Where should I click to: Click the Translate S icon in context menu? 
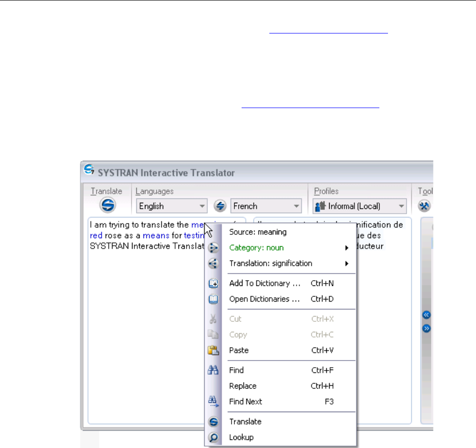point(213,422)
